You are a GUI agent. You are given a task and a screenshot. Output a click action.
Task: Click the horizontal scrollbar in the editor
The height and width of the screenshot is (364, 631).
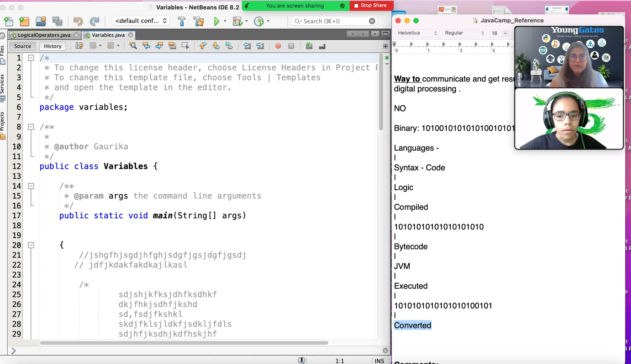point(184,343)
